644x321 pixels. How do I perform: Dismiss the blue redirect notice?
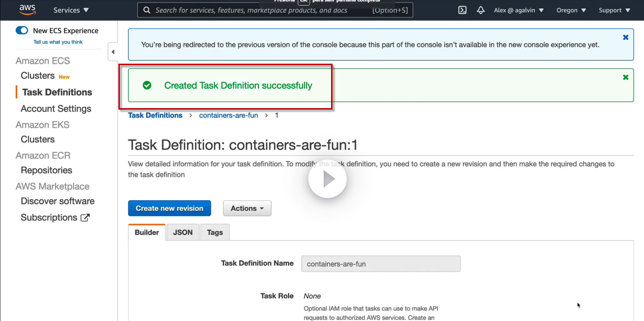pos(626,37)
